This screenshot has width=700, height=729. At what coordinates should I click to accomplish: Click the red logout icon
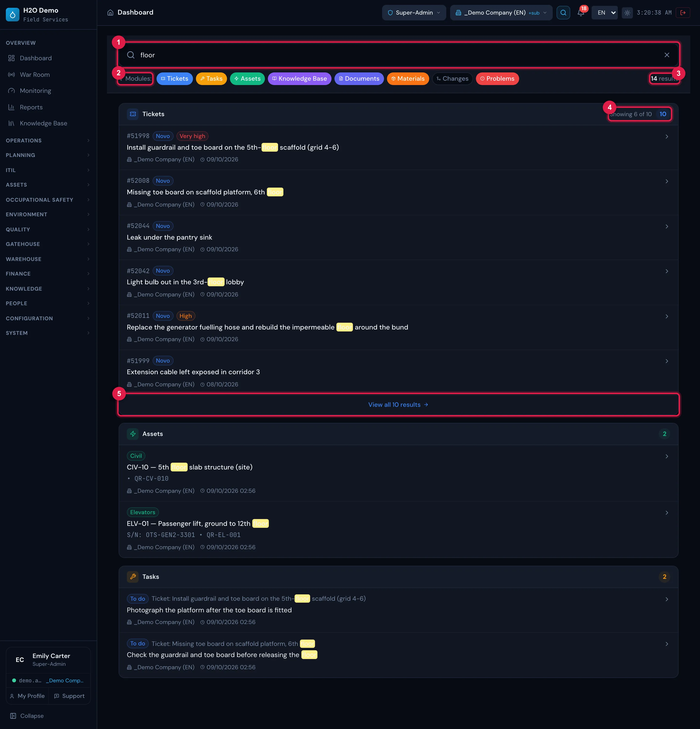(683, 13)
